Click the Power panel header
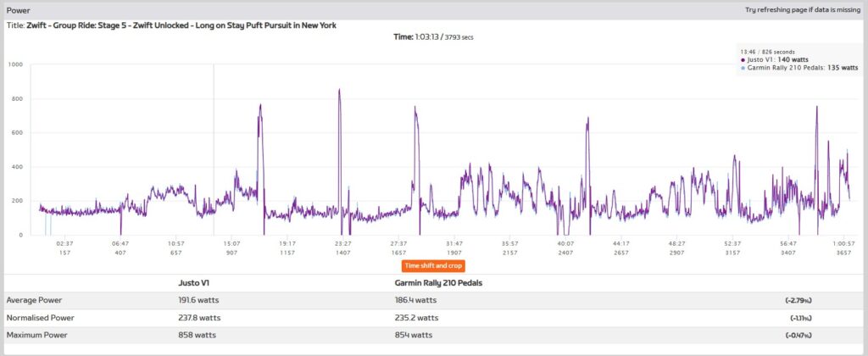 tap(19, 10)
